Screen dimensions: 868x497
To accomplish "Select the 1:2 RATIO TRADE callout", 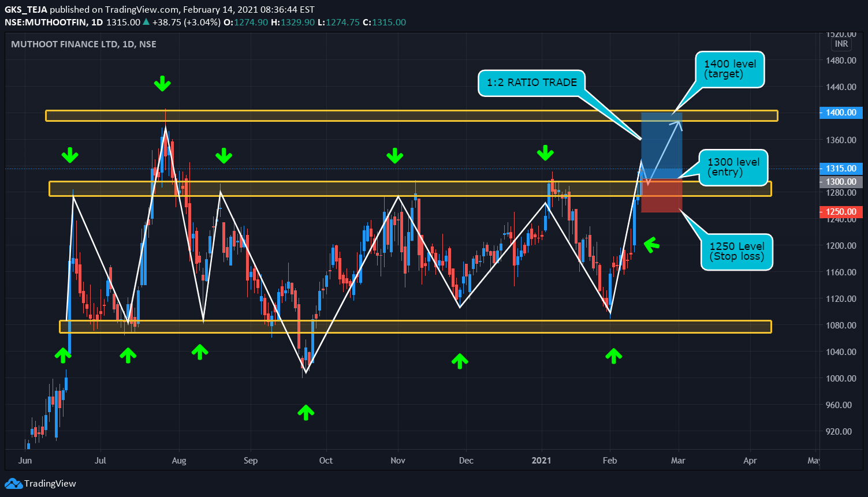I will [x=532, y=83].
